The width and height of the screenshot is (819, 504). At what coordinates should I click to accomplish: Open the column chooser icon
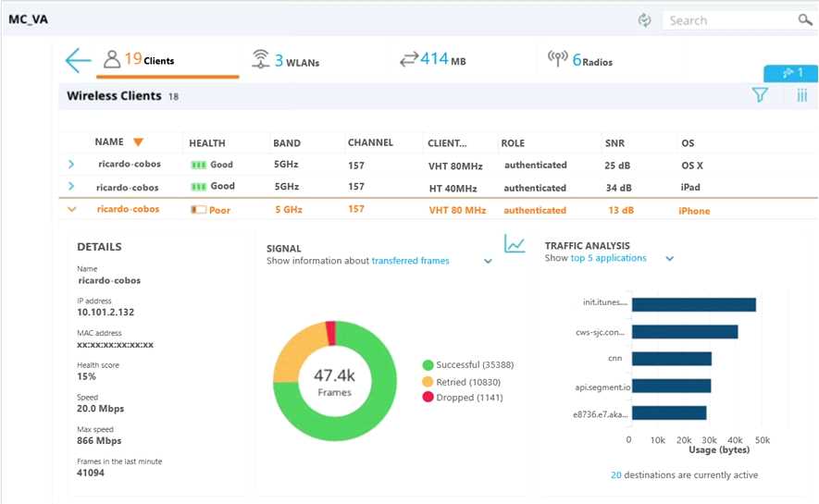pos(801,95)
